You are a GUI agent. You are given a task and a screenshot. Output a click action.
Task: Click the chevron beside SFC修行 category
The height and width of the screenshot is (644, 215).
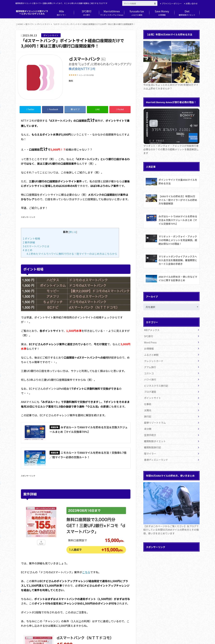[198, 336]
